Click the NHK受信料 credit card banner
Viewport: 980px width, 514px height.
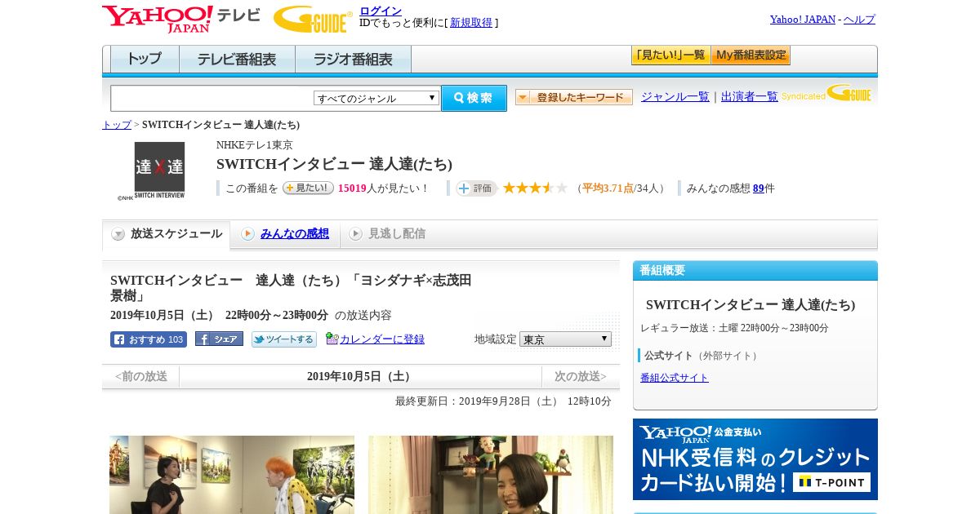(x=755, y=459)
